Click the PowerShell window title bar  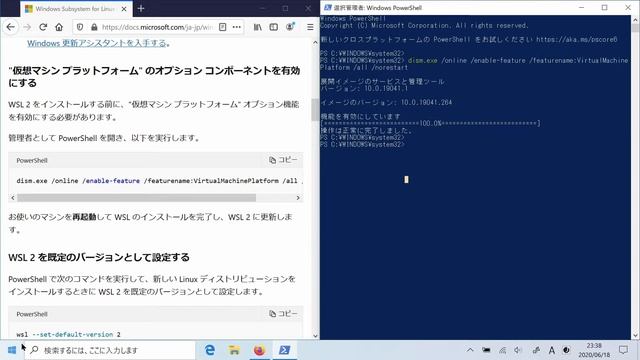pyautogui.click(x=449, y=7)
